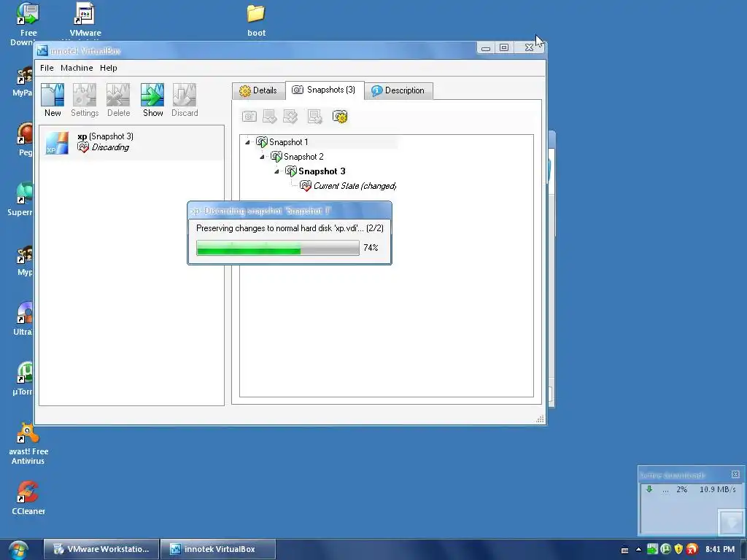The height and width of the screenshot is (560, 747).
Task: Click the Windows Start orb
Action: (x=18, y=550)
